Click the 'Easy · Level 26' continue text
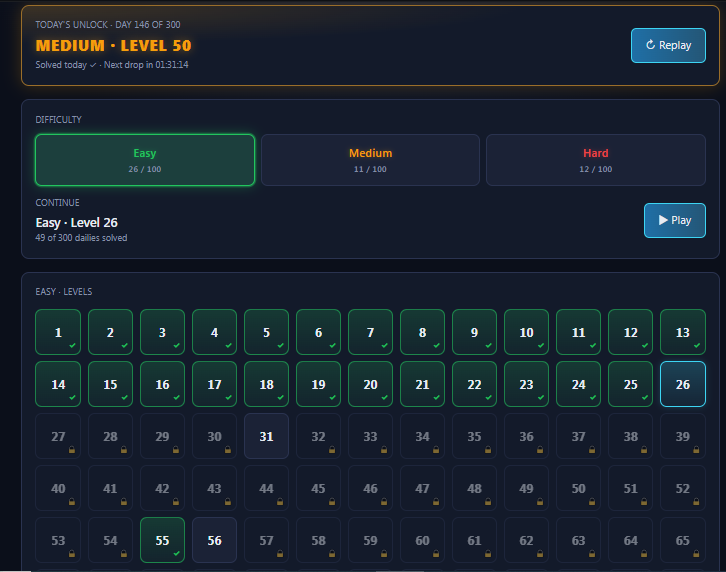 (x=77, y=223)
